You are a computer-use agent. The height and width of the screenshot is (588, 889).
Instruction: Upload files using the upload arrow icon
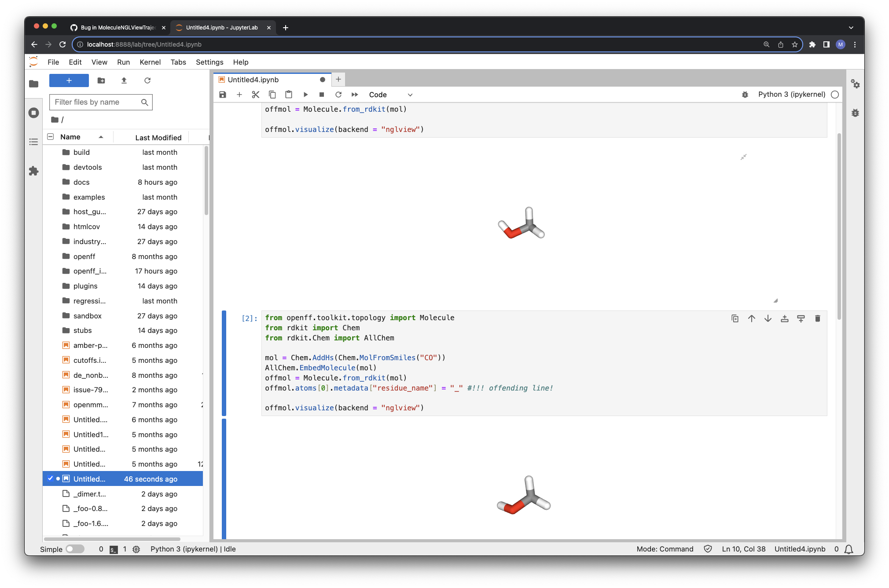tap(124, 80)
